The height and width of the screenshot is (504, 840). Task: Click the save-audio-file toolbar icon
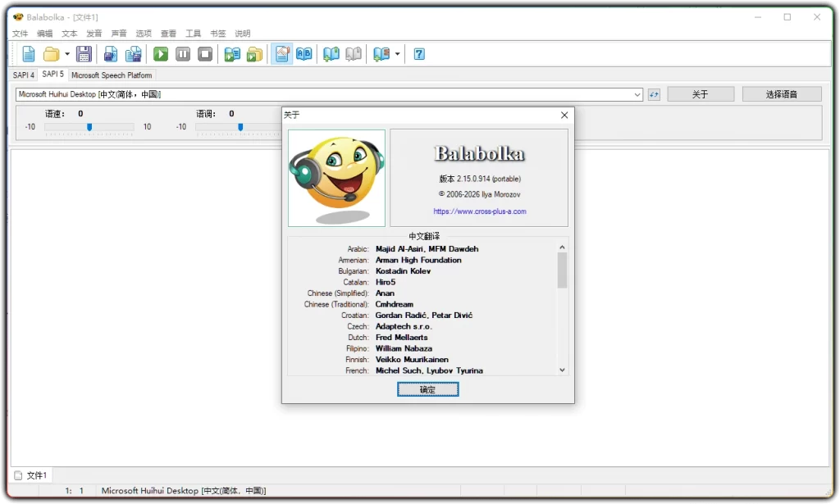click(x=109, y=54)
